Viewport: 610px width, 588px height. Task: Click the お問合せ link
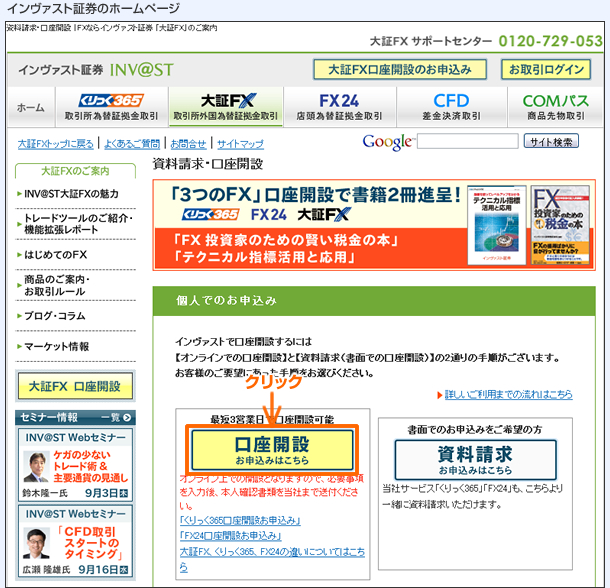(x=188, y=144)
